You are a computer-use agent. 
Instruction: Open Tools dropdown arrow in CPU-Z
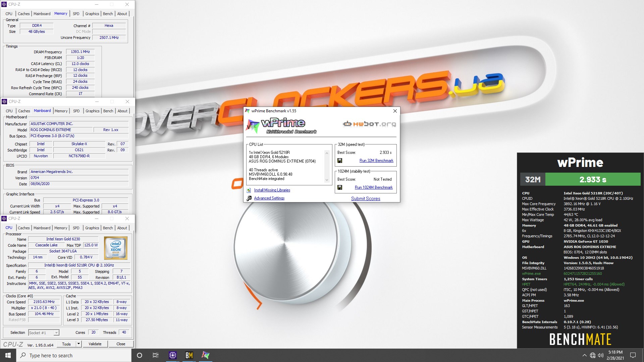78,344
